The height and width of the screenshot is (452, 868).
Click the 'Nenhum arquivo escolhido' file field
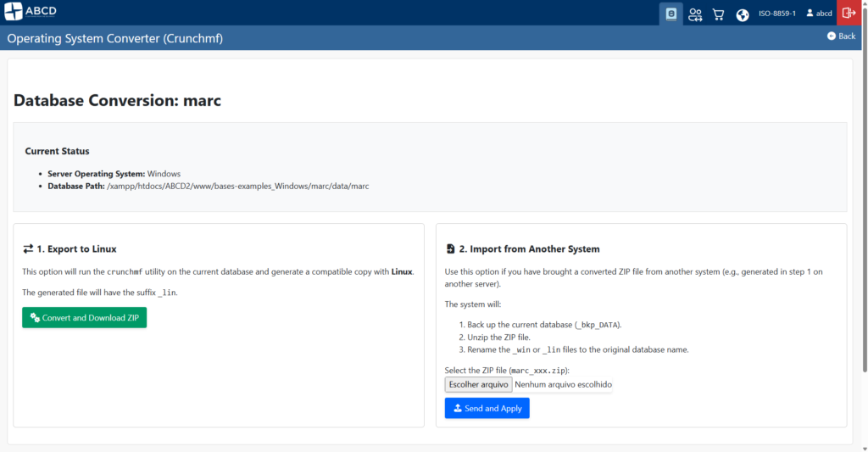(563, 384)
